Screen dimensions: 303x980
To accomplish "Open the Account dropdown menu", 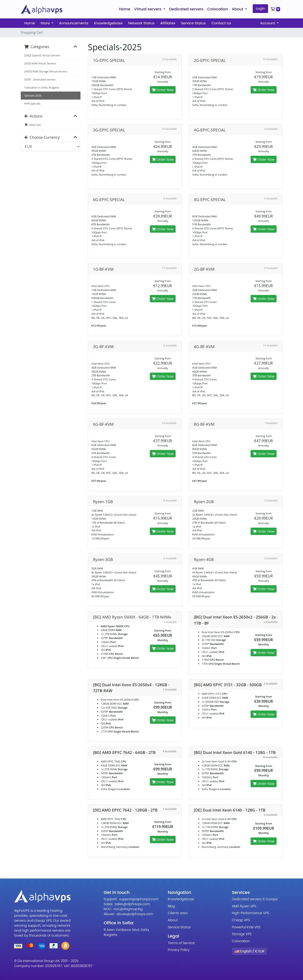I will [269, 23].
